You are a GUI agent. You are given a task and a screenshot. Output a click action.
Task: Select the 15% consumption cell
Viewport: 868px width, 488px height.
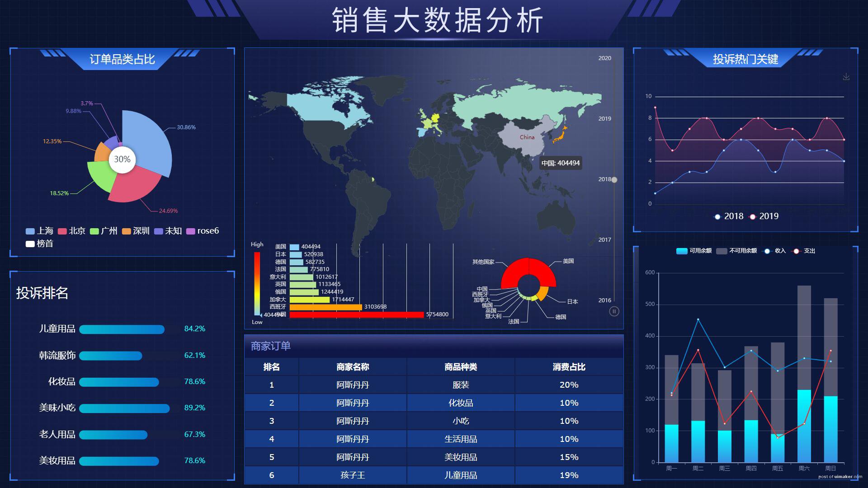(x=569, y=457)
